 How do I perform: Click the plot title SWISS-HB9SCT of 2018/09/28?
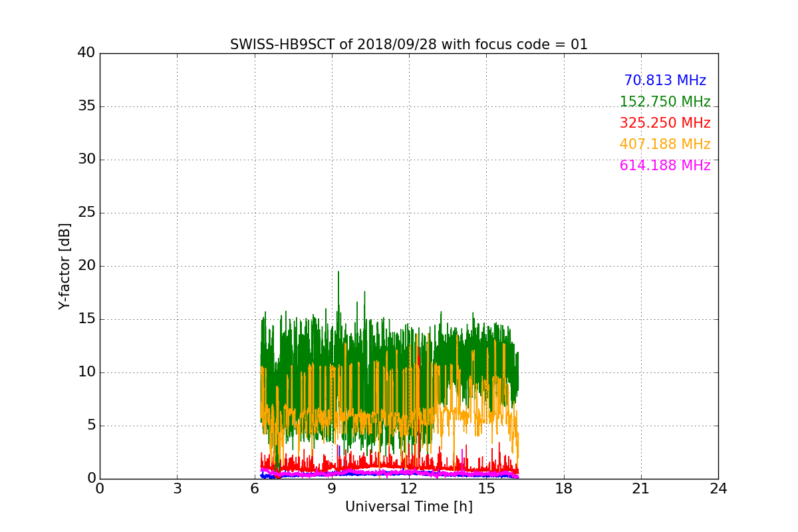409,45
